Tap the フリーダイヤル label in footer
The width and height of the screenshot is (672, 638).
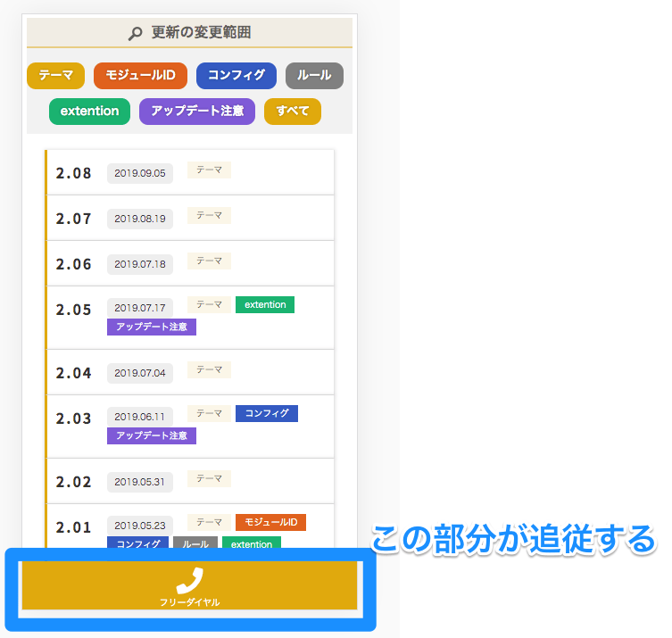click(x=189, y=602)
